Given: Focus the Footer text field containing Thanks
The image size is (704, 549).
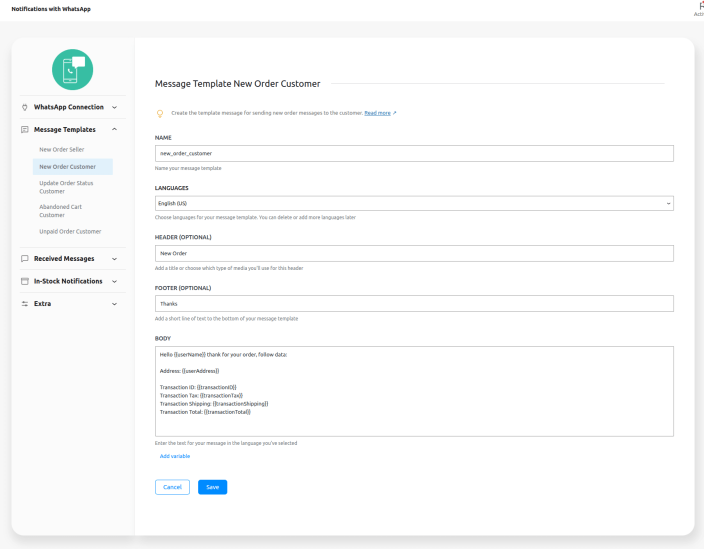Looking at the screenshot, I should pyautogui.click(x=414, y=303).
